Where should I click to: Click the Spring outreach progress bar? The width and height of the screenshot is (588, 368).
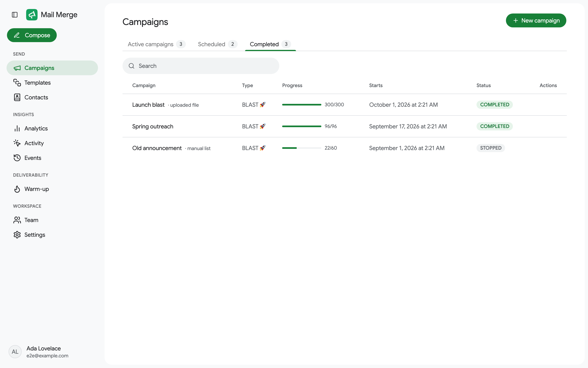pos(302,126)
